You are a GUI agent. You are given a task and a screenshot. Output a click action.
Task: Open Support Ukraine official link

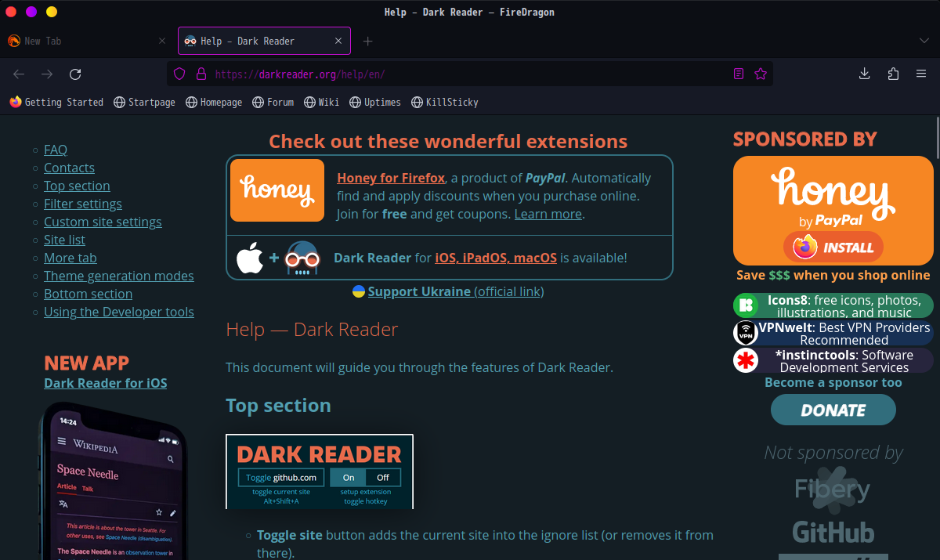click(455, 291)
